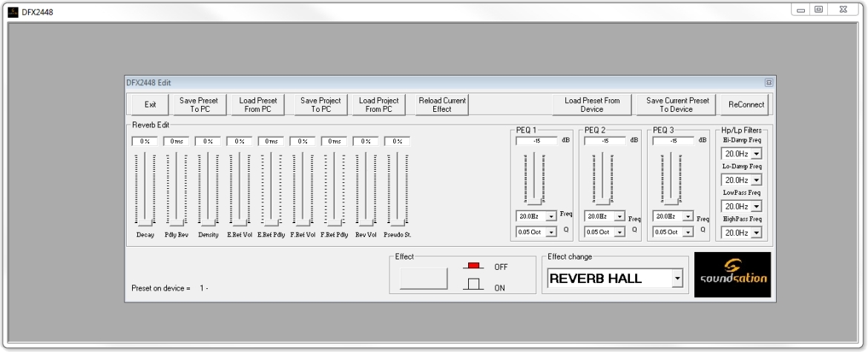Image resolution: width=868 pixels, height=352 pixels.
Task: Expand the Hi-Damp Freq dropdown
Action: point(756,154)
